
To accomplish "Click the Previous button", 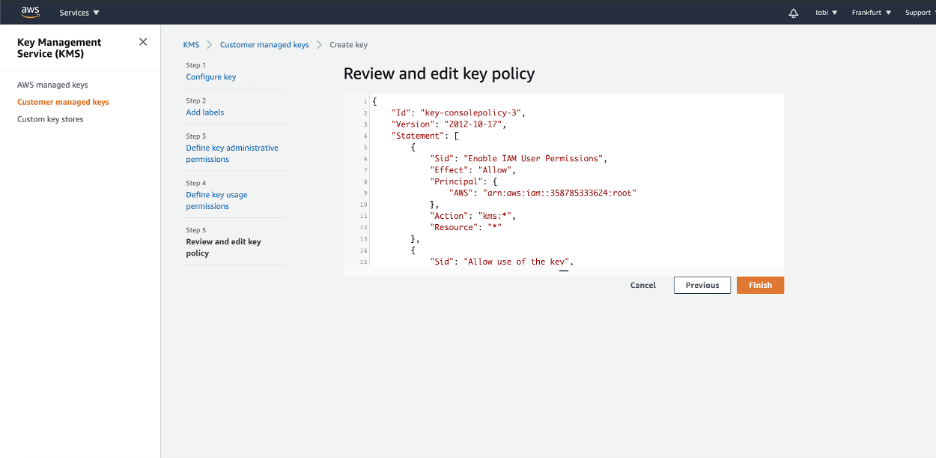I will pyautogui.click(x=702, y=285).
